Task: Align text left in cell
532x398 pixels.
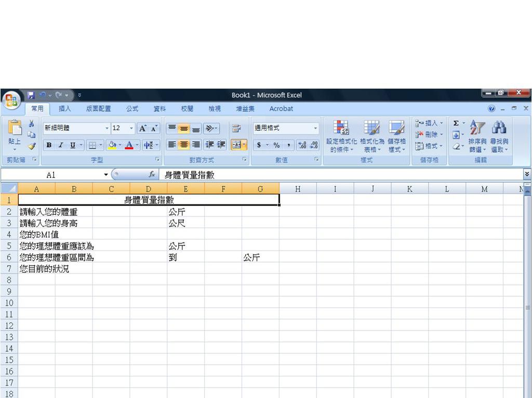Action: click(172, 145)
